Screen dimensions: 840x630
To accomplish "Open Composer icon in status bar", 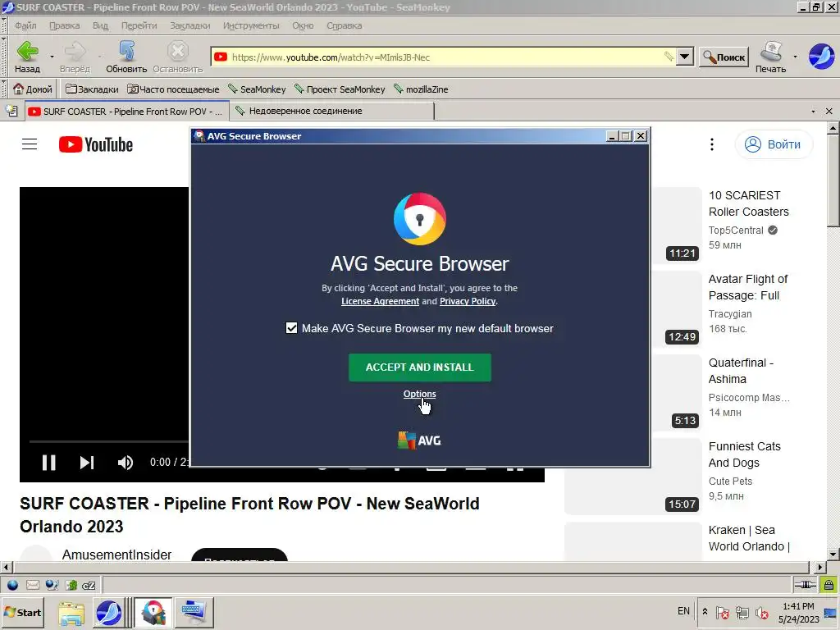I will click(52, 585).
